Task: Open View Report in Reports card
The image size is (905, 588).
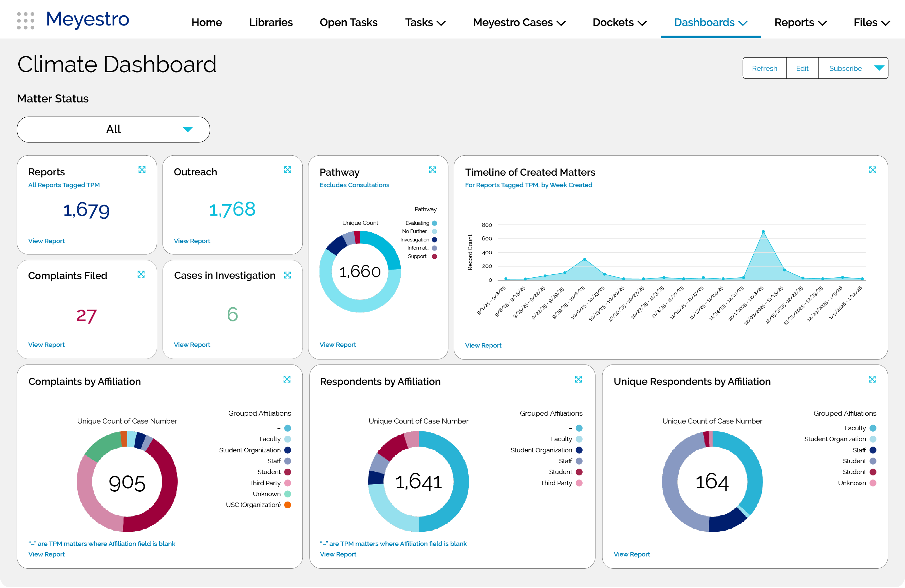Action: [46, 241]
